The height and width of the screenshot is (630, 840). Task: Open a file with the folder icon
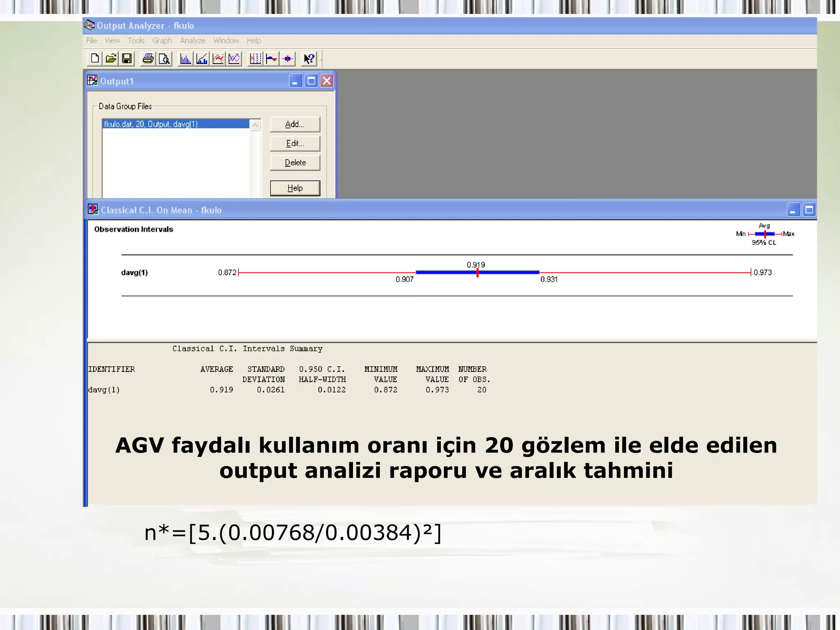111,59
